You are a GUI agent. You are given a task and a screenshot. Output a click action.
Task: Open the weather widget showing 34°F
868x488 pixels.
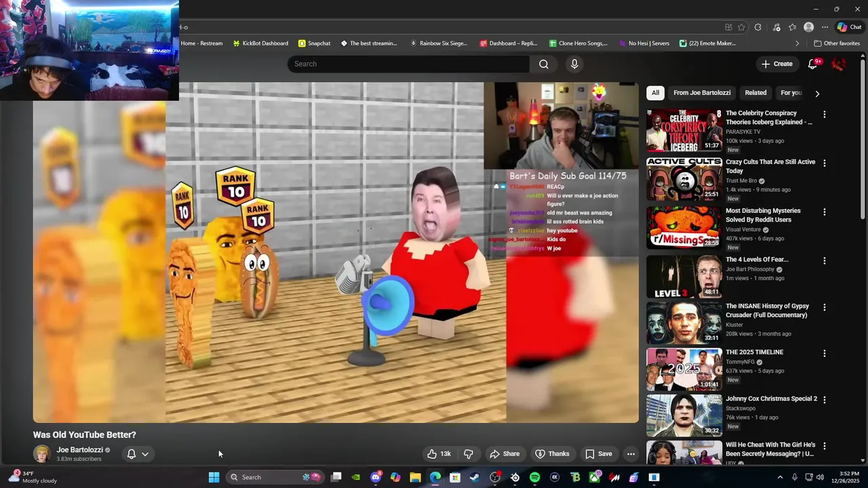[33, 477]
